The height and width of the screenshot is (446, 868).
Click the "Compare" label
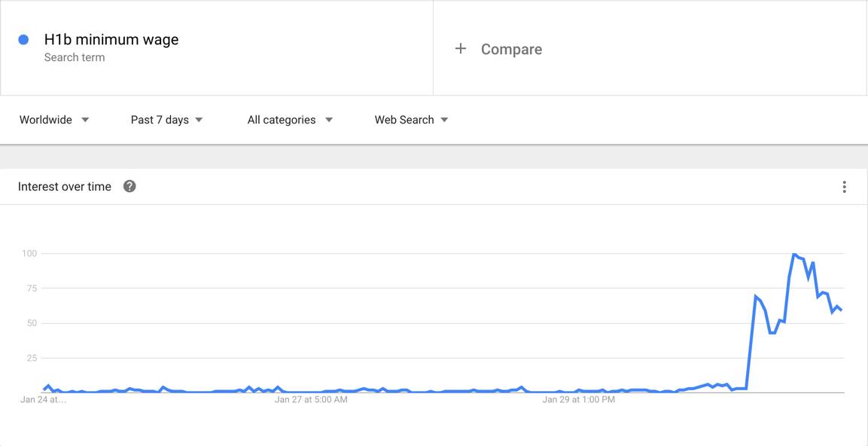tap(511, 49)
